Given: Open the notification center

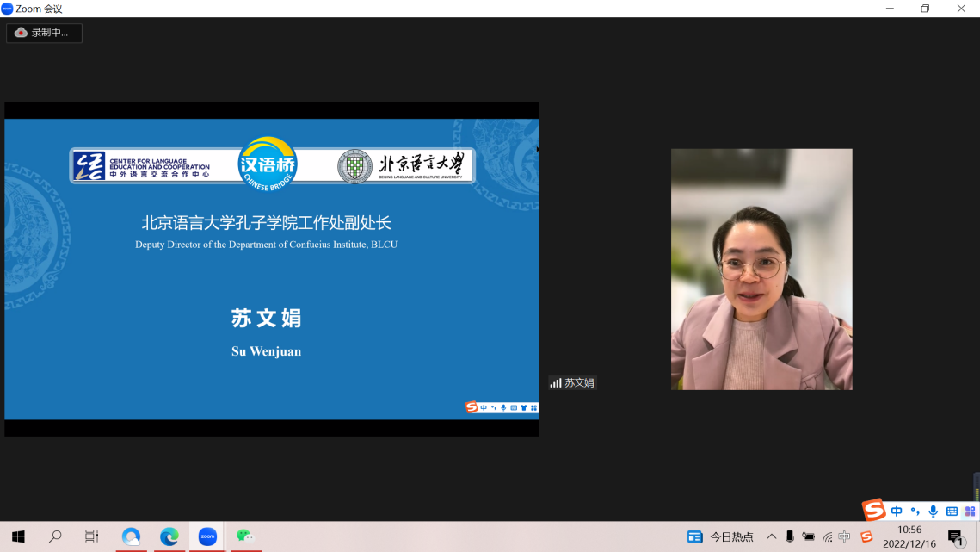Looking at the screenshot, I should pyautogui.click(x=955, y=536).
